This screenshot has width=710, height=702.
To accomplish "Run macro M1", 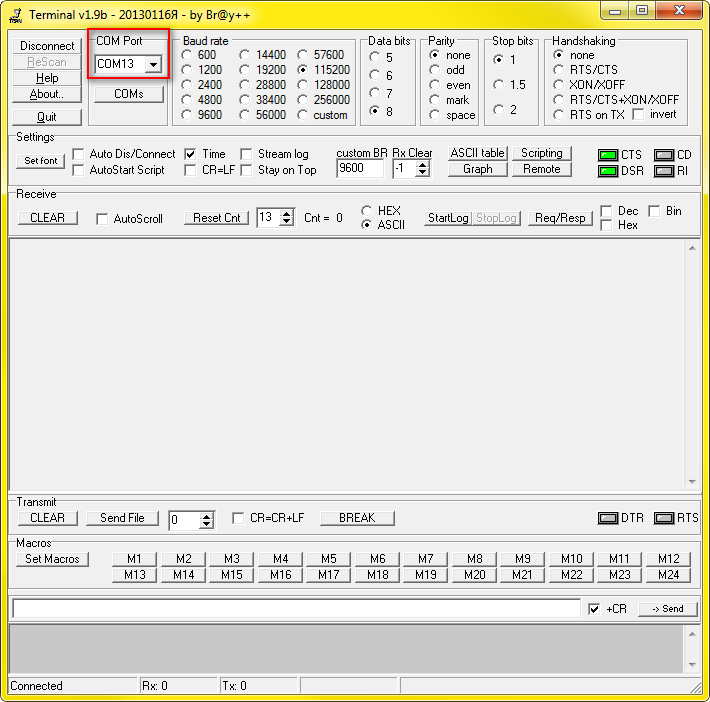I will [134, 559].
